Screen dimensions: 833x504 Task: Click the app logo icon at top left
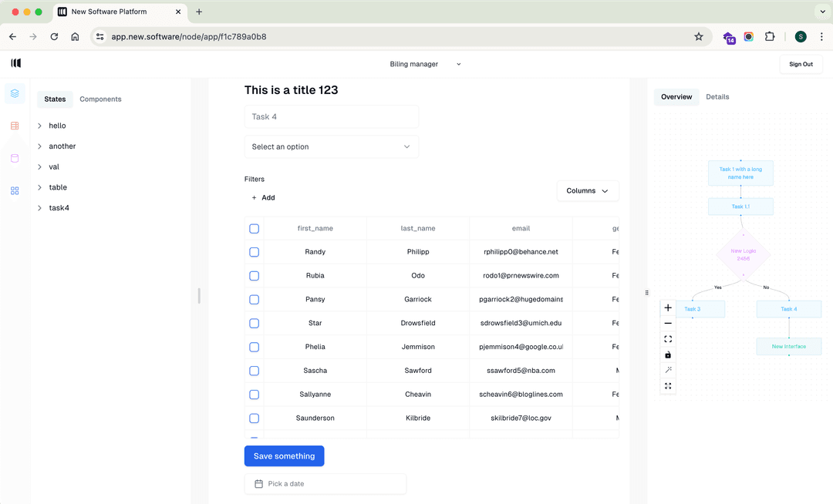[x=16, y=63]
